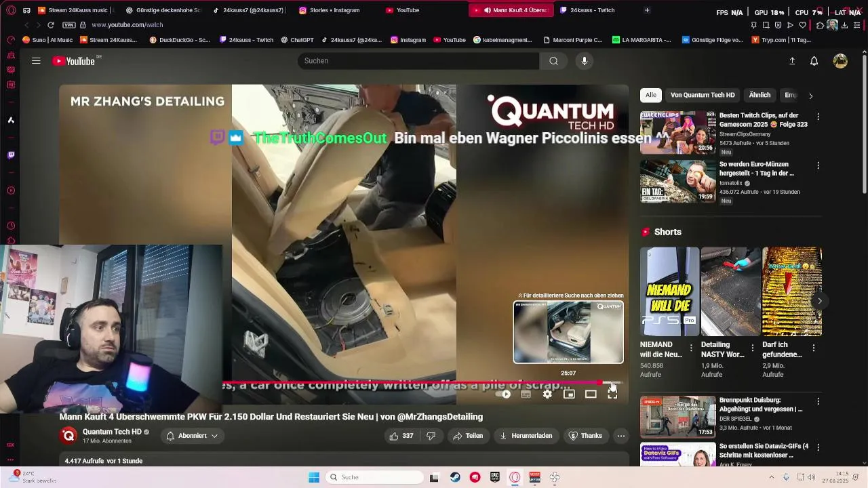Click the Thanks button
The width and height of the screenshot is (868, 488).
(x=585, y=436)
